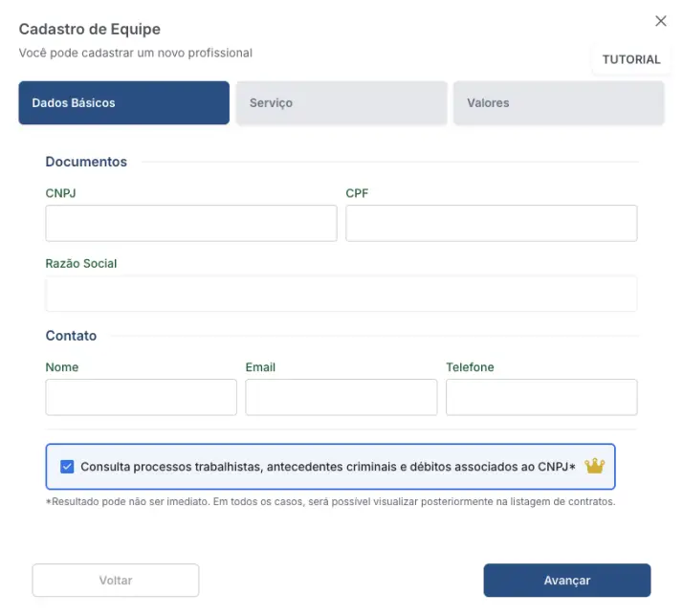This screenshot has height=616, width=683.
Task: Click the 'Consulta processos trabalhistas' label text
Action: [x=327, y=467]
